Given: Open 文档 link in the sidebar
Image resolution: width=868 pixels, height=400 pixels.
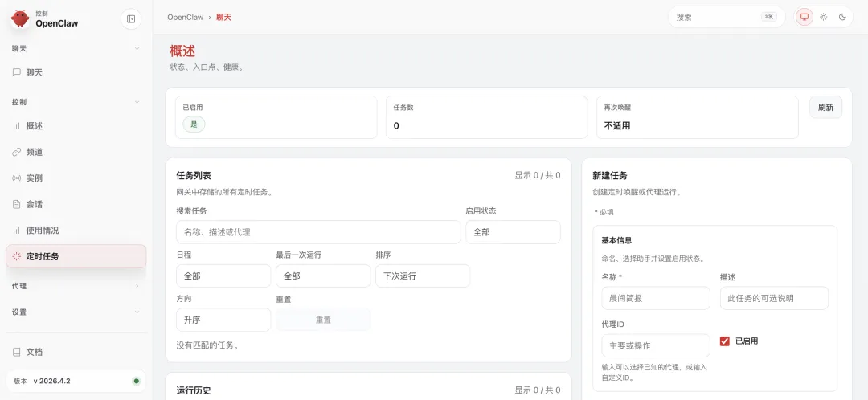Looking at the screenshot, I should [x=76, y=352].
